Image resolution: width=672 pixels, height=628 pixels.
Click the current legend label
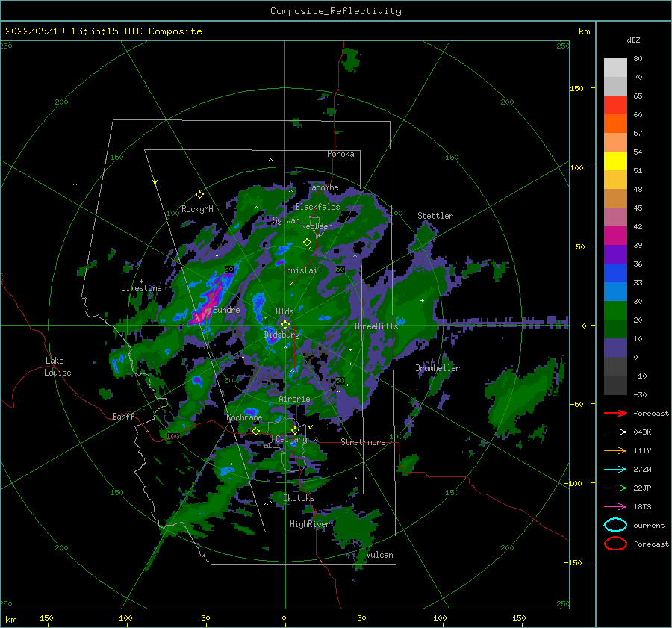click(649, 525)
